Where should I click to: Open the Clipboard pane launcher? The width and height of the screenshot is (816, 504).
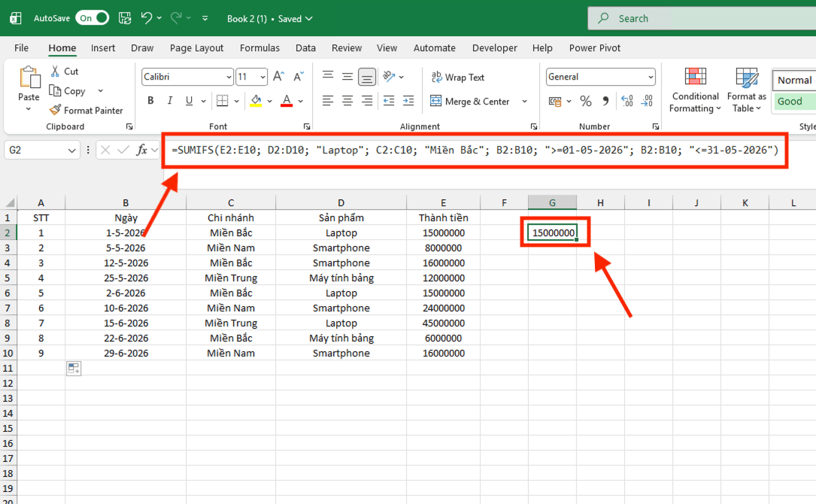pos(129,126)
